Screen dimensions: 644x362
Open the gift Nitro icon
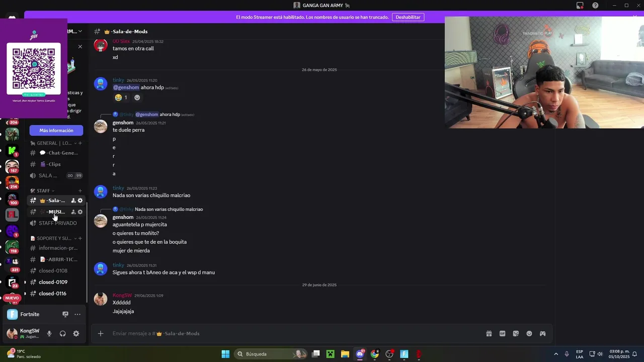pos(489,333)
